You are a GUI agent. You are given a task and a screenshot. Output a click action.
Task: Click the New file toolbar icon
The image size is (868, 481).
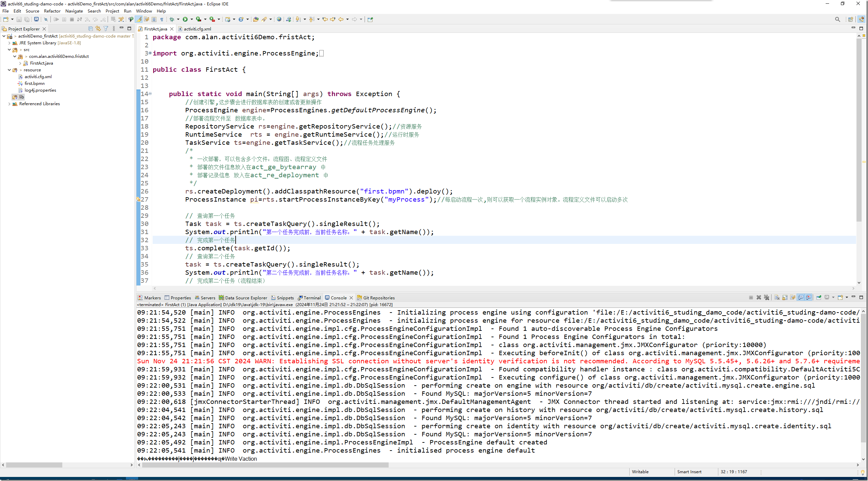pyautogui.click(x=6, y=19)
